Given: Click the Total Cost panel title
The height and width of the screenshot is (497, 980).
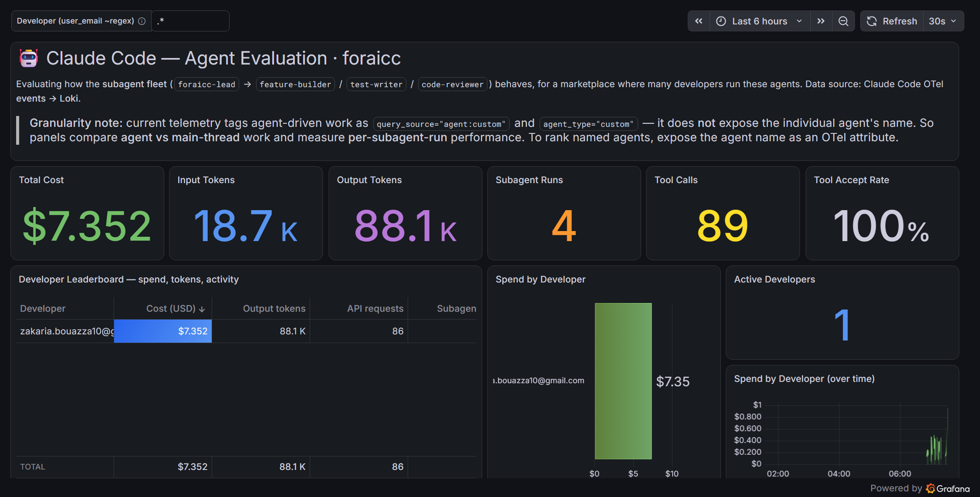Looking at the screenshot, I should (41, 180).
